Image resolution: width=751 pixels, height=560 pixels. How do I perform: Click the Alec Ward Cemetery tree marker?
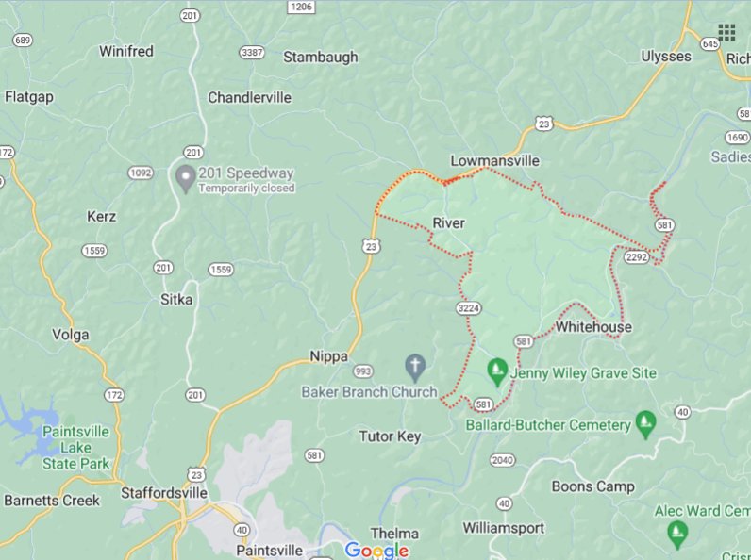click(x=677, y=535)
